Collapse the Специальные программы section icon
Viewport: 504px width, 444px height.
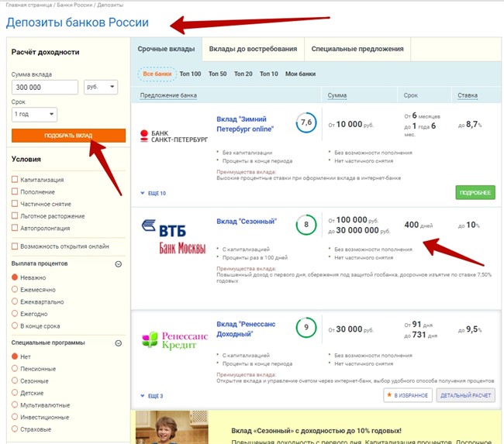pyautogui.click(x=119, y=342)
